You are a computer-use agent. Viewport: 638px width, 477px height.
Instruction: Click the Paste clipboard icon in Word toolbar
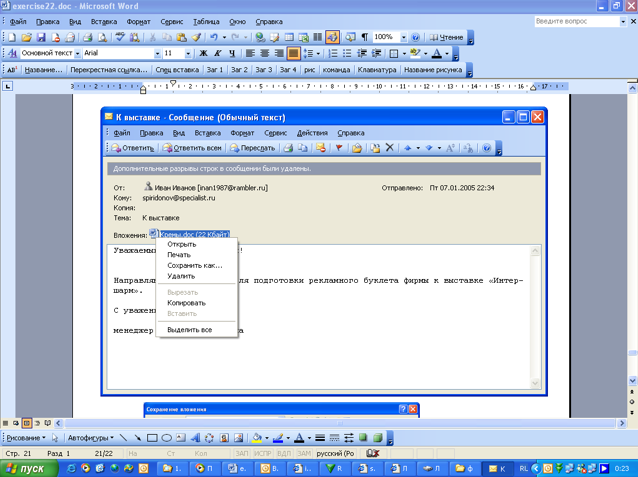(181, 37)
